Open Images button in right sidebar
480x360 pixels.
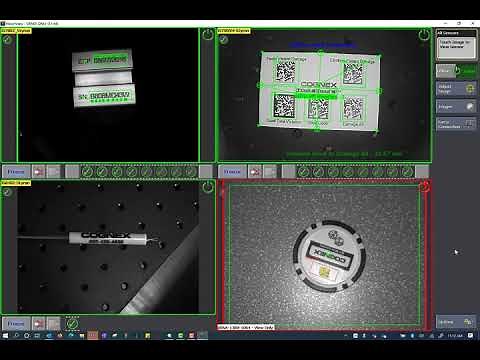coord(456,107)
